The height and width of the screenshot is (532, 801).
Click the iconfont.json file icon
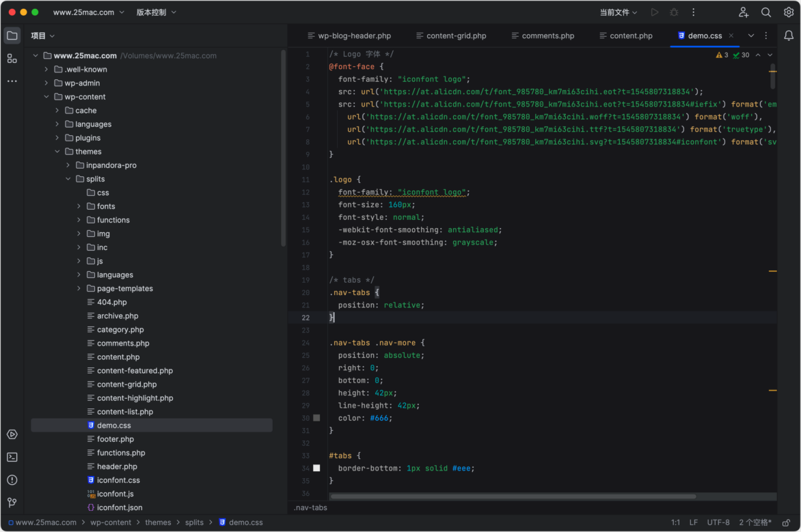pyautogui.click(x=91, y=507)
